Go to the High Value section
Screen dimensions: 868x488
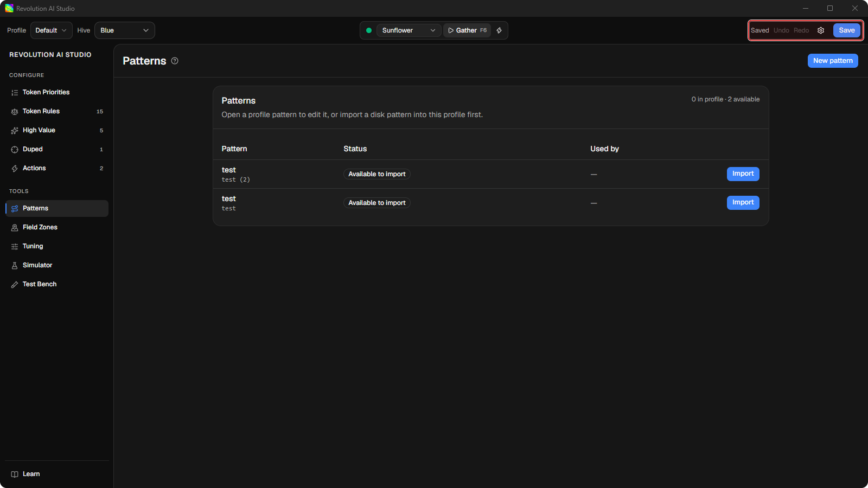[57, 130]
